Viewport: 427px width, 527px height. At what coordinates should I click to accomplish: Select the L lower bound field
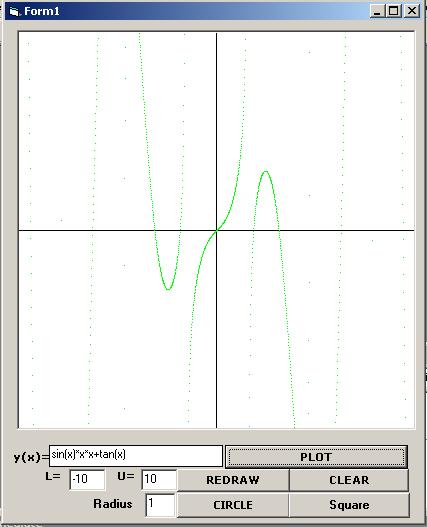(x=87, y=479)
